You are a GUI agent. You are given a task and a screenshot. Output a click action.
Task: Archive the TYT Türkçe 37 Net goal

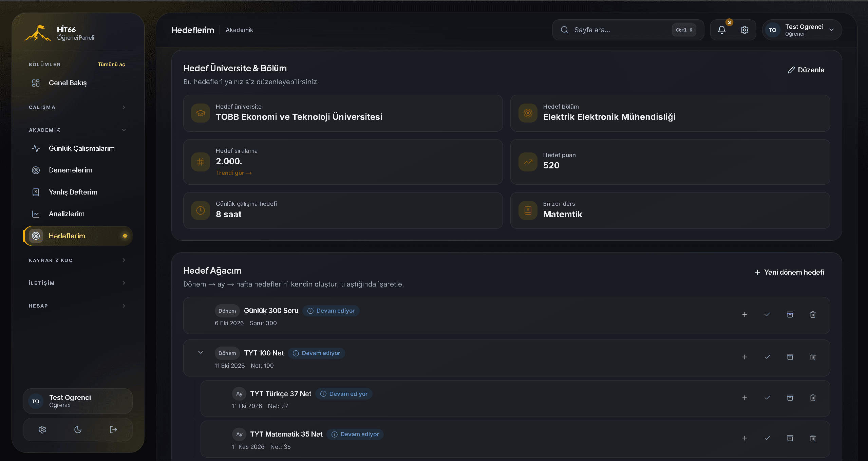click(x=790, y=398)
